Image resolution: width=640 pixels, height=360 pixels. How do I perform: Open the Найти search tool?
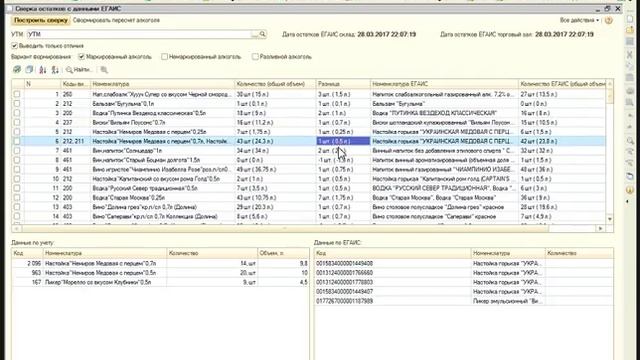click(x=79, y=70)
